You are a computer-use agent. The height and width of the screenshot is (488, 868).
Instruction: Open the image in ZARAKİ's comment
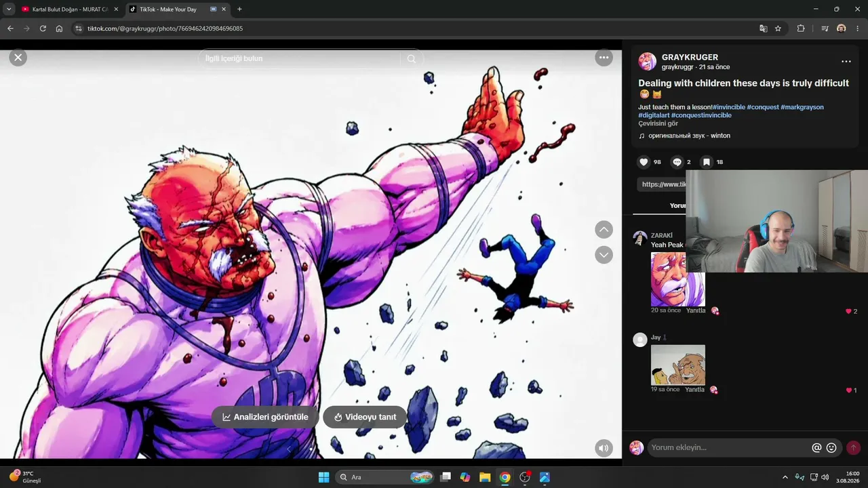click(x=677, y=279)
